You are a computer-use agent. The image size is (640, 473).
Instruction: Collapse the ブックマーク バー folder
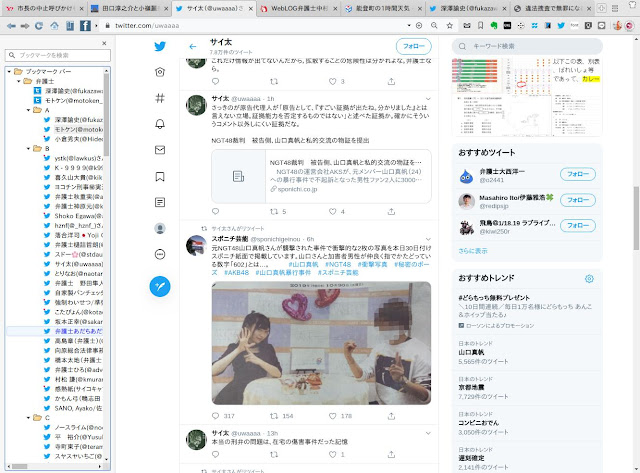[9, 71]
